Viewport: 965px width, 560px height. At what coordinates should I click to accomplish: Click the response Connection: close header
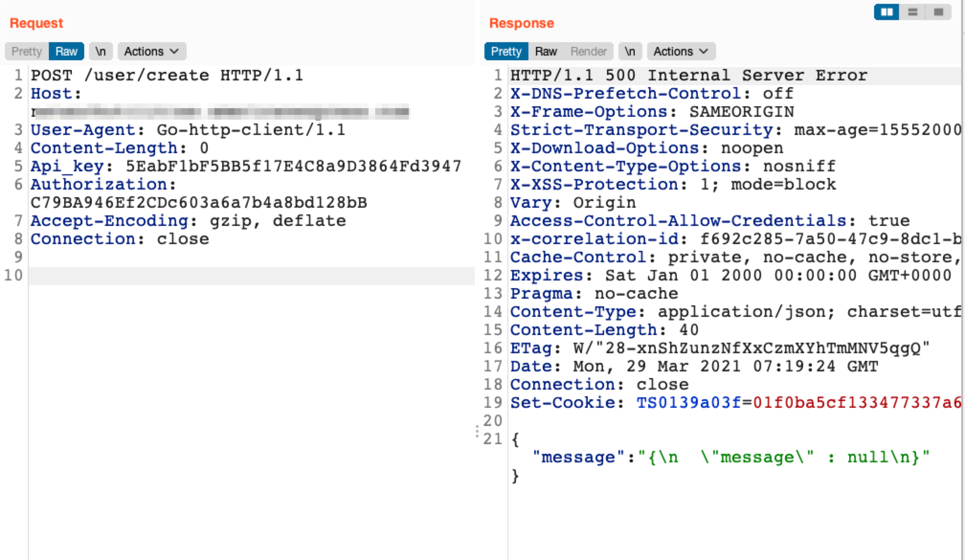599,384
